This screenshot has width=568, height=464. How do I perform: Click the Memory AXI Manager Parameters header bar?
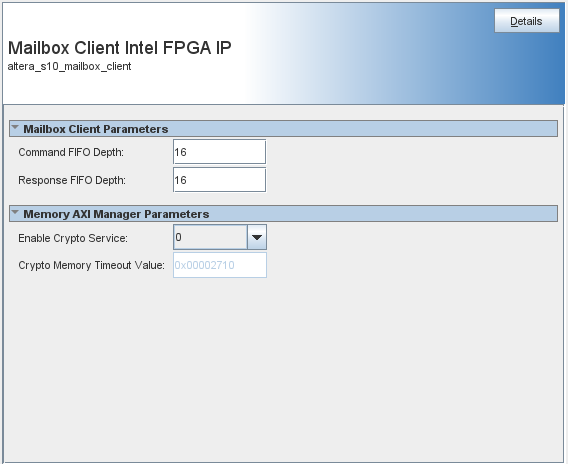[283, 214]
